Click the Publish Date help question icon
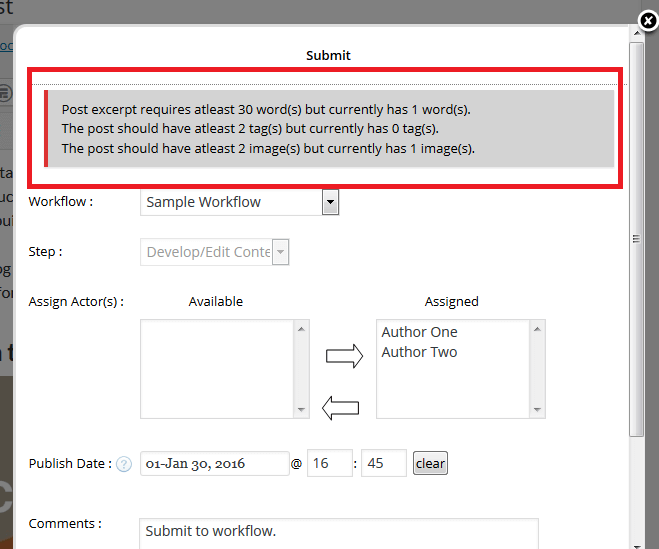 coord(124,464)
